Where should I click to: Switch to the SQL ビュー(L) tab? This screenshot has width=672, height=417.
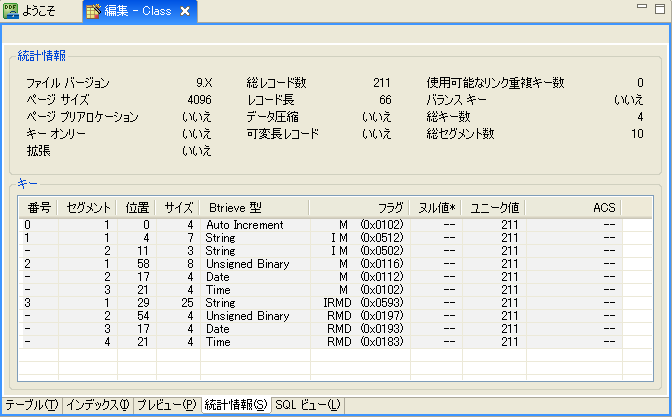coord(308,405)
